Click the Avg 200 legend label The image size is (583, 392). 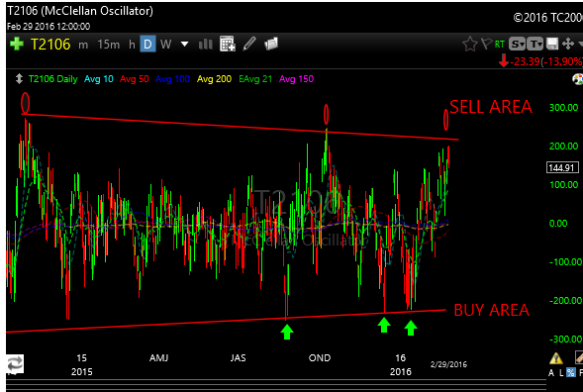point(214,79)
